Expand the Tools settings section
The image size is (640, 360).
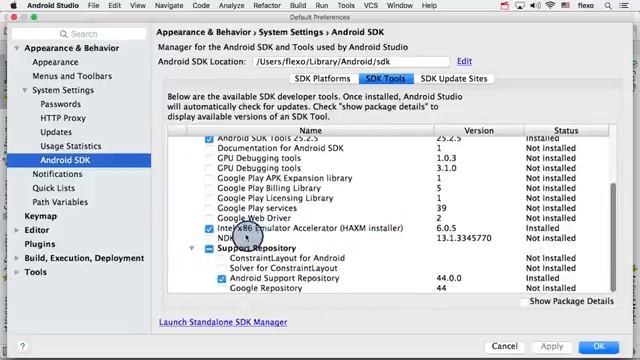pyautogui.click(x=17, y=272)
